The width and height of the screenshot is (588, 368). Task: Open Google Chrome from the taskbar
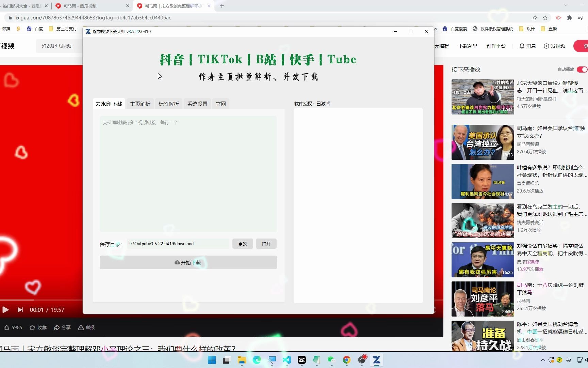pos(346,360)
